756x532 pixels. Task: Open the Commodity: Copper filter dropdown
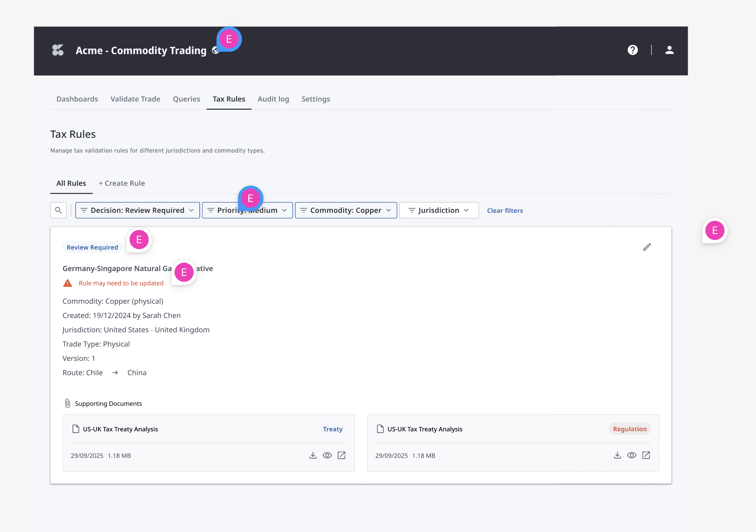tap(346, 210)
